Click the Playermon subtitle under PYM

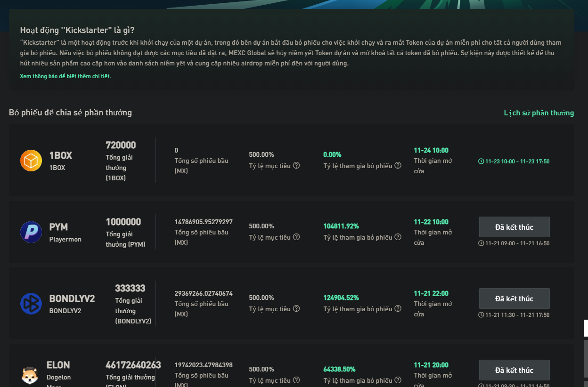[x=65, y=239]
